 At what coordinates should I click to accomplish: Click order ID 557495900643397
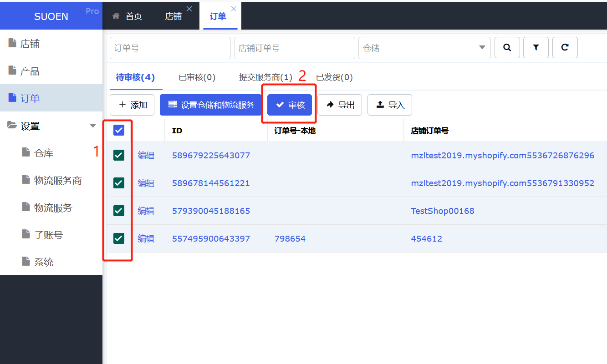pos(211,238)
